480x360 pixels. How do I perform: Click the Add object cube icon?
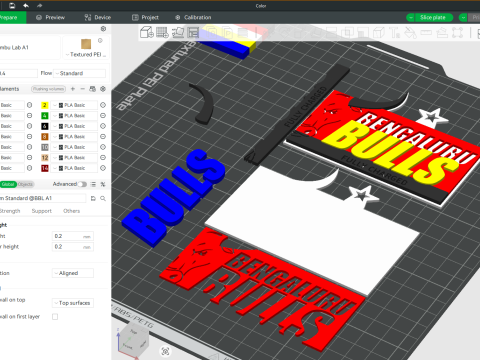click(x=147, y=32)
